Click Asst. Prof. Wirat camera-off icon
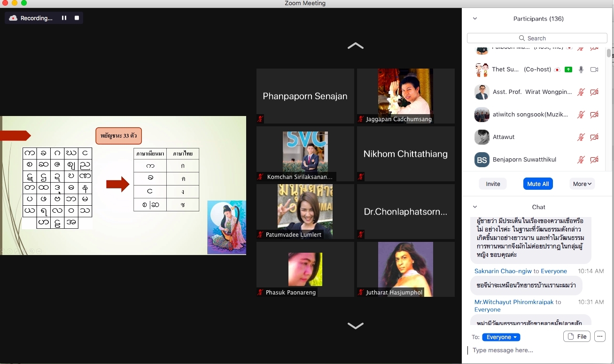 594,92
